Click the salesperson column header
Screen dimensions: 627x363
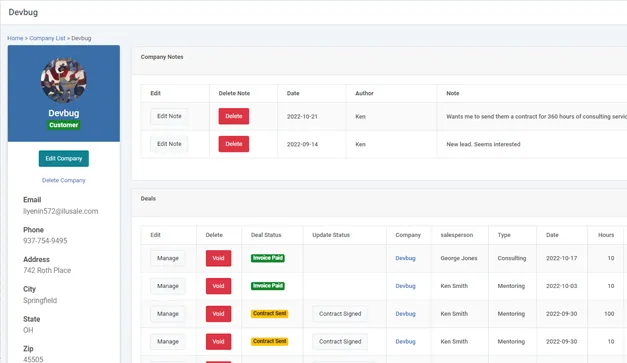[457, 235]
